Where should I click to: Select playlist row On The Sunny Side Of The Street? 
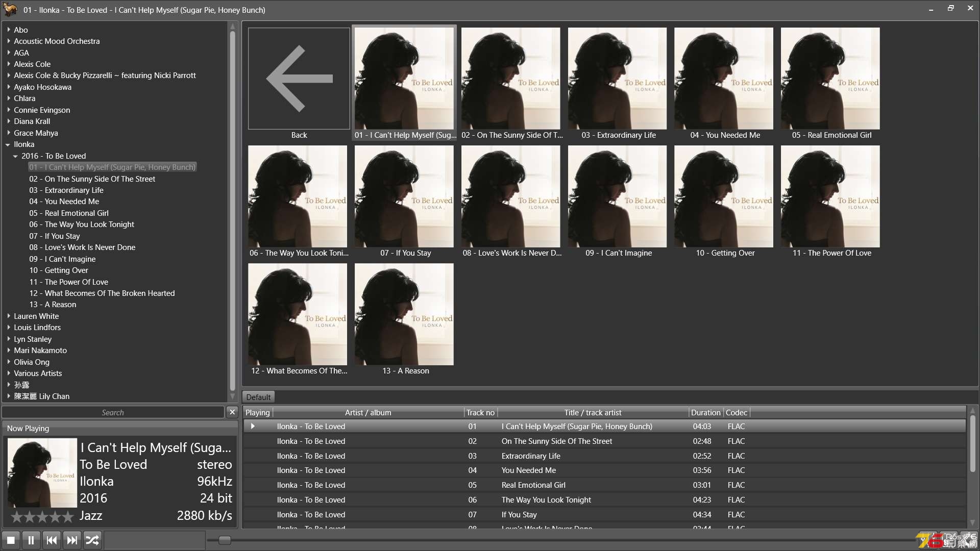(x=604, y=441)
